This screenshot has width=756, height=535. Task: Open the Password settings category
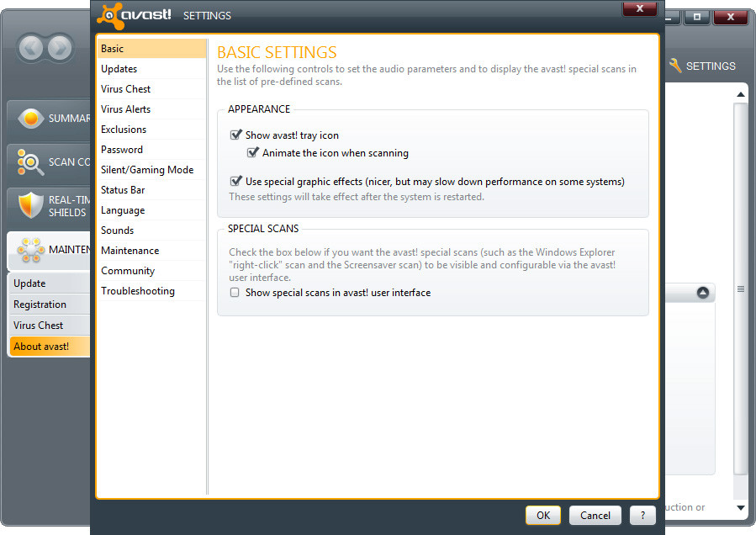(x=151, y=150)
